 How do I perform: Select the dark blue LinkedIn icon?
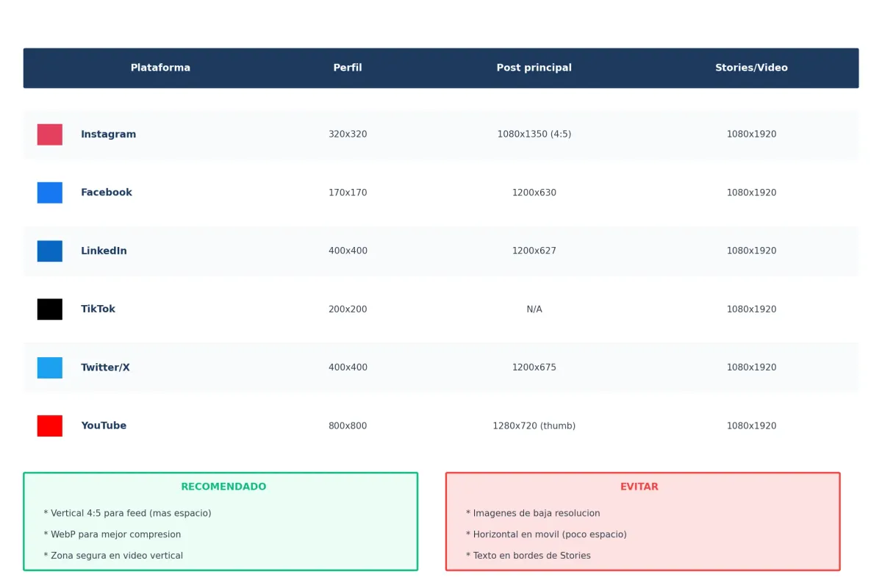click(x=50, y=251)
